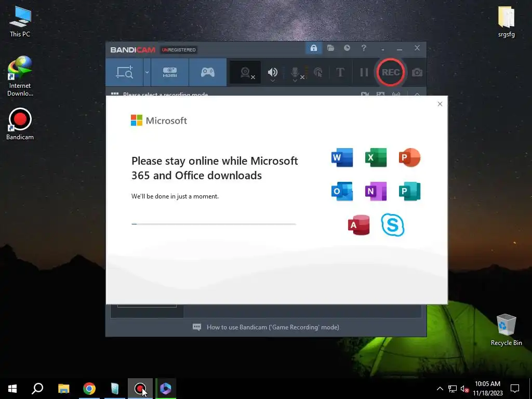The width and height of the screenshot is (532, 399).
Task: Minimize the Bandicam window
Action: pos(400,49)
